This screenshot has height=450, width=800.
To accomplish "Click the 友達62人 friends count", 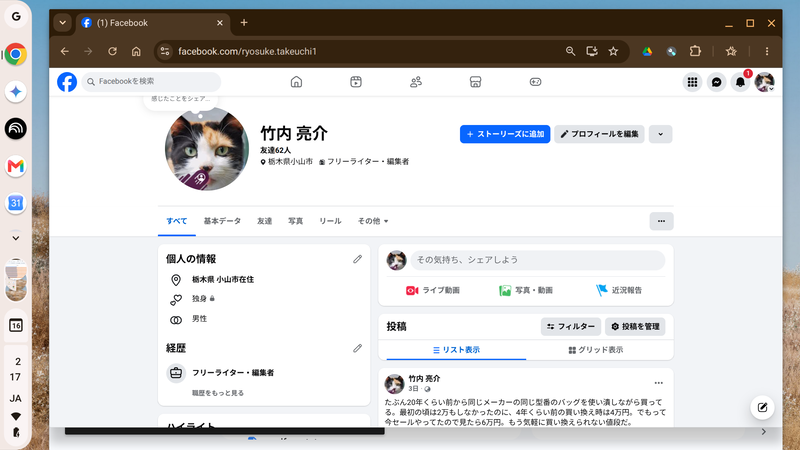I will coord(276,150).
